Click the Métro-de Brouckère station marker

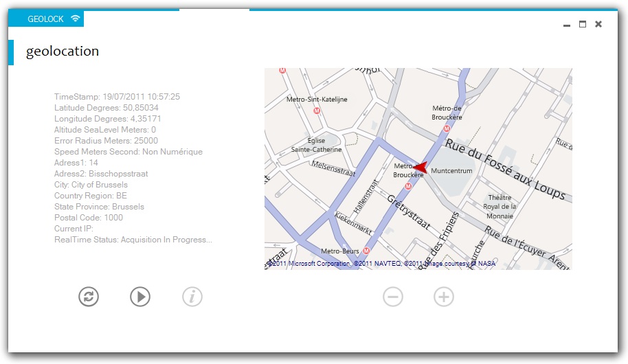tap(447, 128)
